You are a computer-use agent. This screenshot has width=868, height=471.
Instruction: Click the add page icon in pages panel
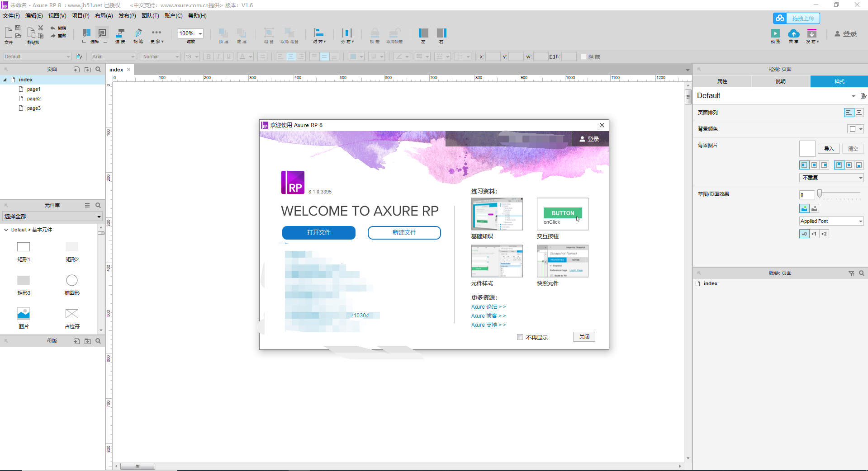(77, 69)
